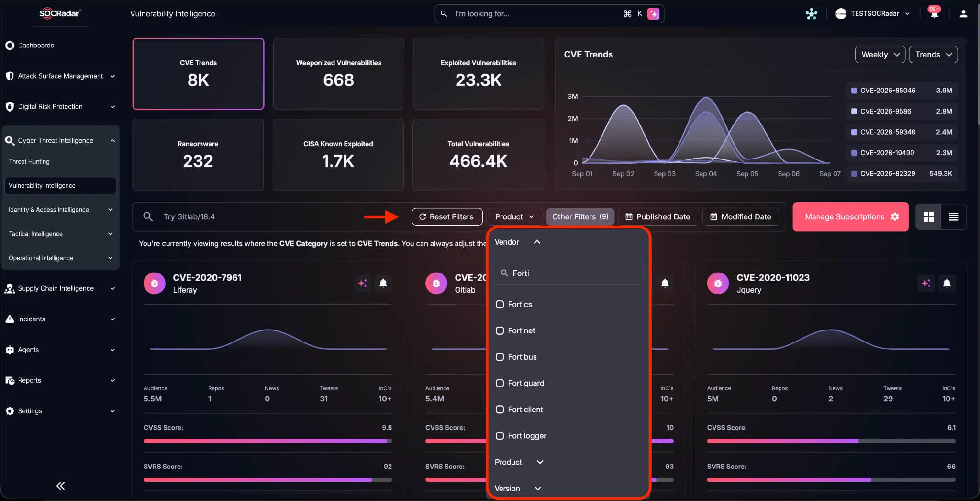The image size is (980, 501).
Task: Select the CISA Known Exploited card
Action: (x=338, y=155)
